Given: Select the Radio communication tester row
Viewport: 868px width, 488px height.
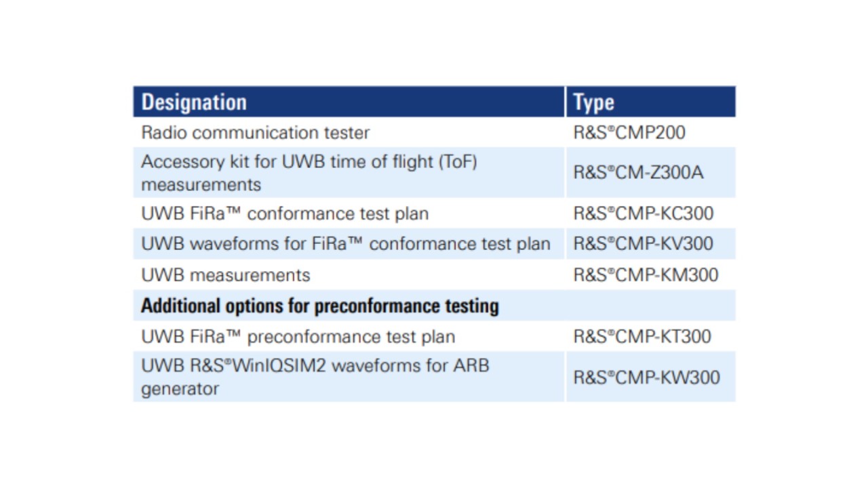Looking at the screenshot, I should coord(434,132).
